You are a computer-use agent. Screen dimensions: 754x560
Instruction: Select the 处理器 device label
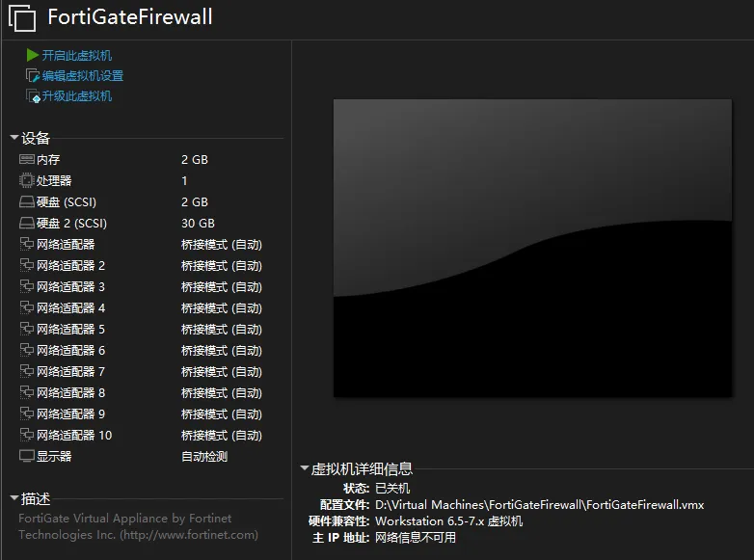[x=54, y=181]
